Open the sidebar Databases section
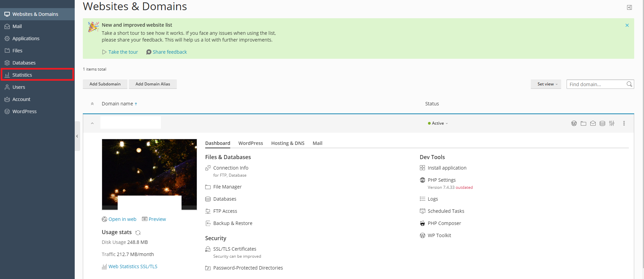 [37, 63]
